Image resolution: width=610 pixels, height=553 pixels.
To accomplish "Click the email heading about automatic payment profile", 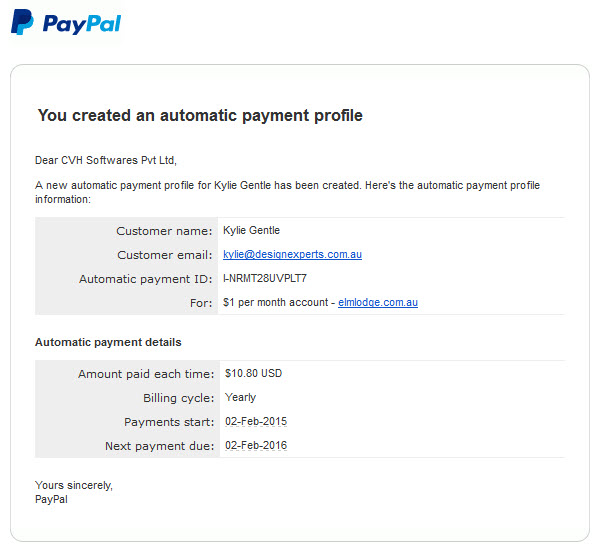I will [200, 116].
